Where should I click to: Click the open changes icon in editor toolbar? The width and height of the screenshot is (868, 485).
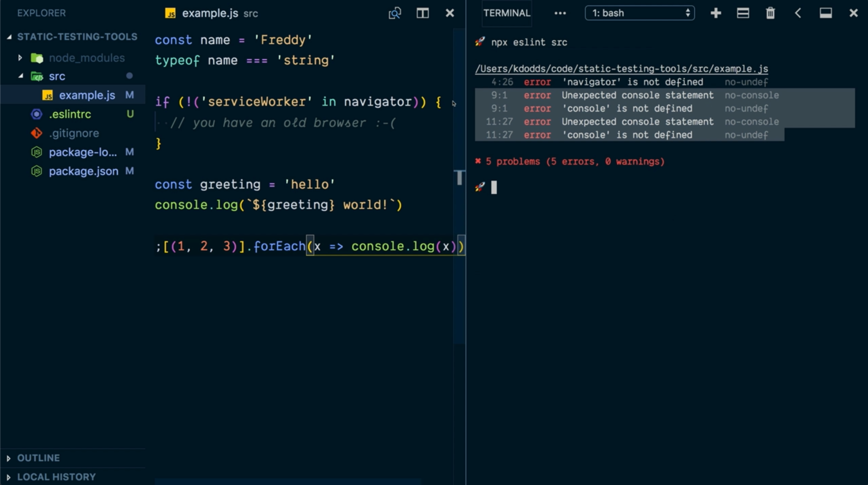click(395, 13)
